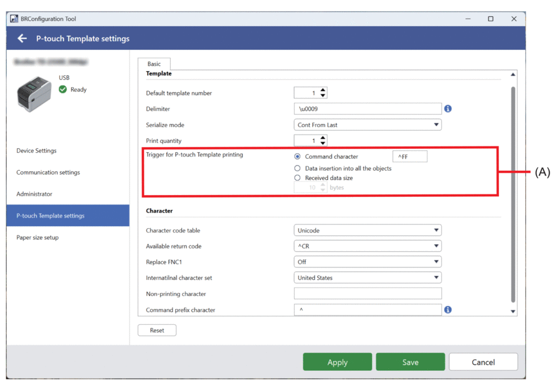Image resolution: width=557 pixels, height=392 pixels.
Task: Select the Received data size radio button
Action: (297, 178)
